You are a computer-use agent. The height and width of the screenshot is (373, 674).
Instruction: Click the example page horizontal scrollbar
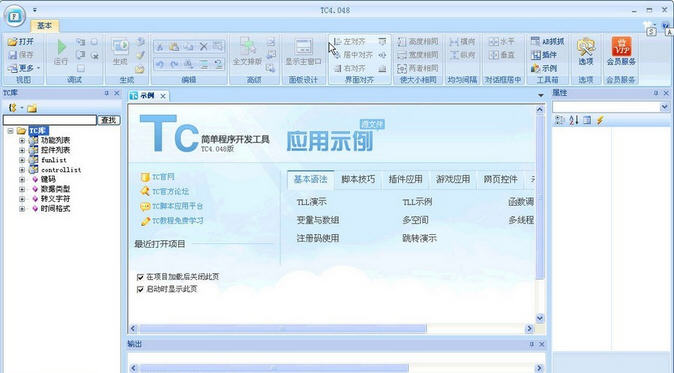283,329
